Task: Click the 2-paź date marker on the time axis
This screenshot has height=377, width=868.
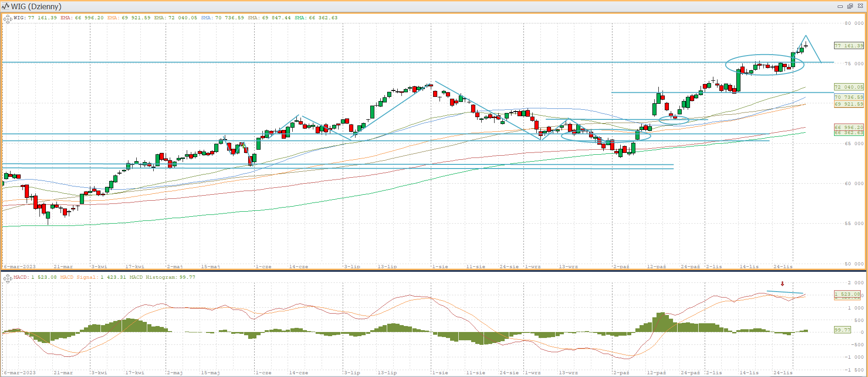Action: click(x=621, y=266)
